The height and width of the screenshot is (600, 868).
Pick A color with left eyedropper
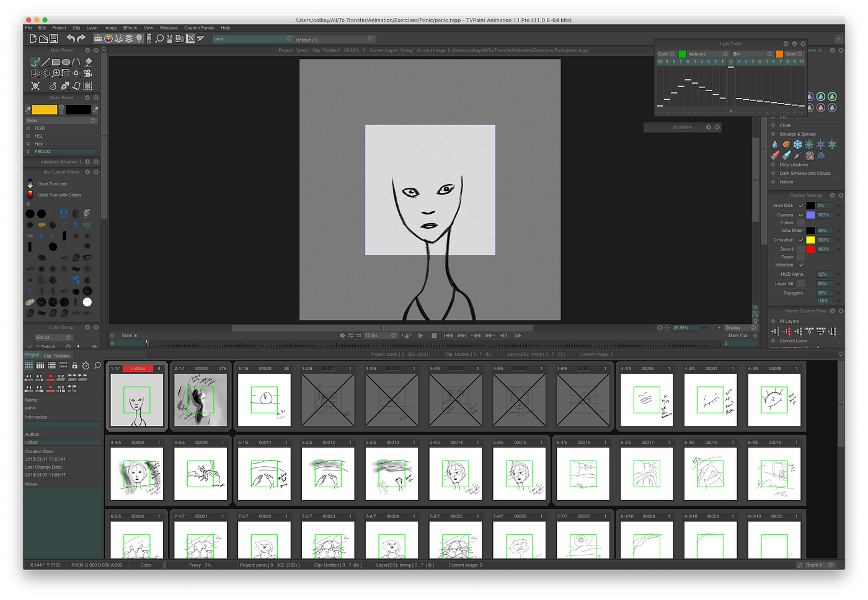pyautogui.click(x=28, y=110)
